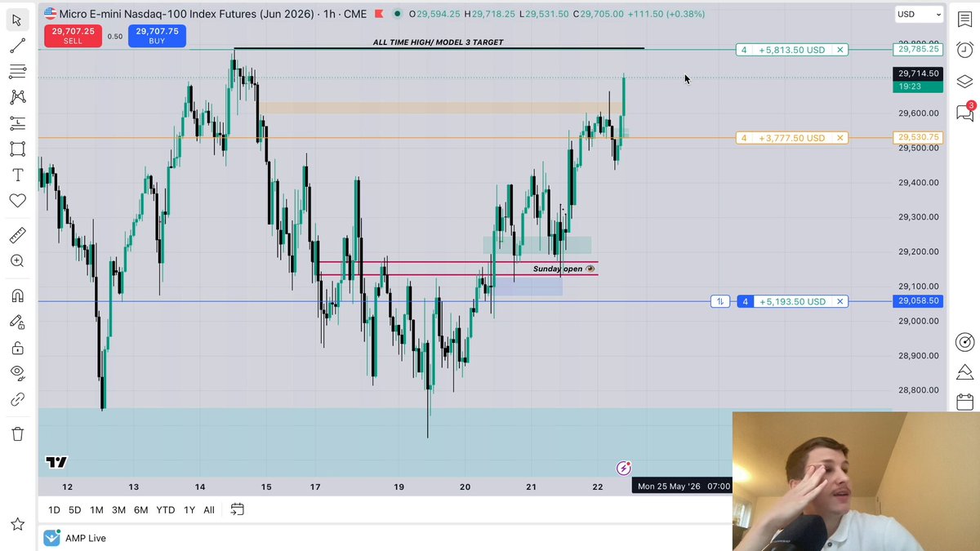The width and height of the screenshot is (980, 551).
Task: Open the target icon panel in right sidebar
Action: [964, 342]
